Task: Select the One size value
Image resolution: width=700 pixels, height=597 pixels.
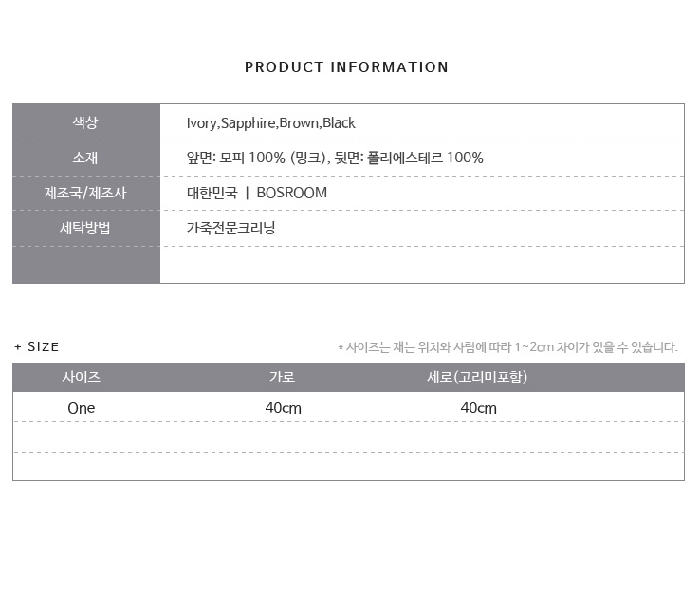Action: (x=82, y=408)
